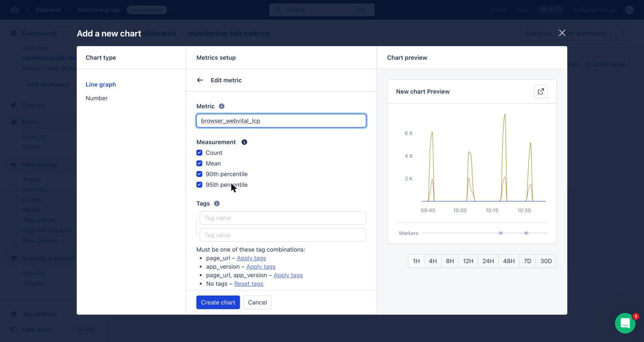Open the Intercom chat bubble

[625, 323]
